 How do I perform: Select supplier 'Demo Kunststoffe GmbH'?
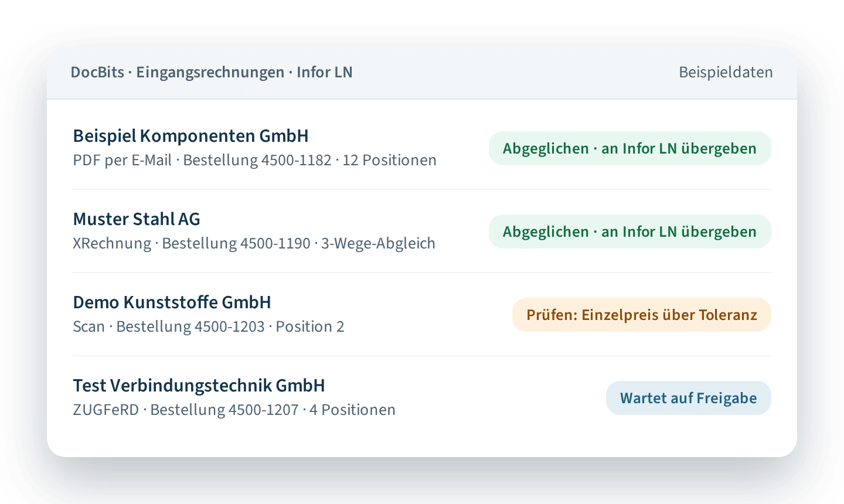pyautogui.click(x=172, y=302)
